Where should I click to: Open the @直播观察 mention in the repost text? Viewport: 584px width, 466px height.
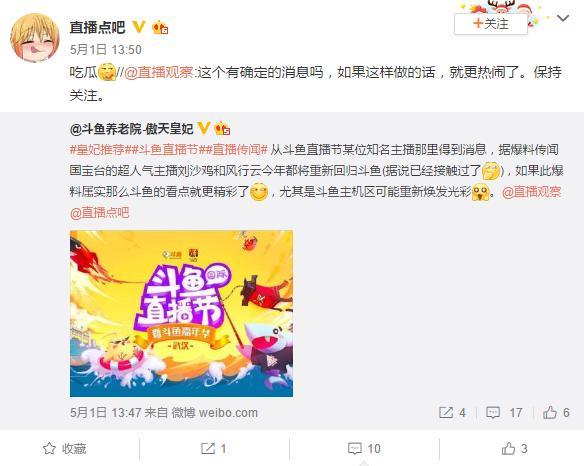coord(158,72)
